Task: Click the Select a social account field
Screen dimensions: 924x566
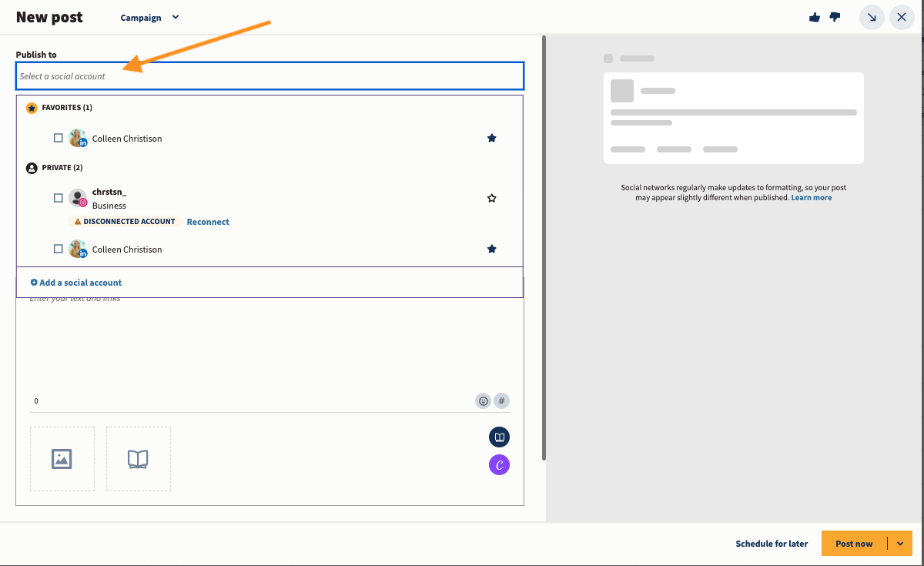Action: coord(269,76)
